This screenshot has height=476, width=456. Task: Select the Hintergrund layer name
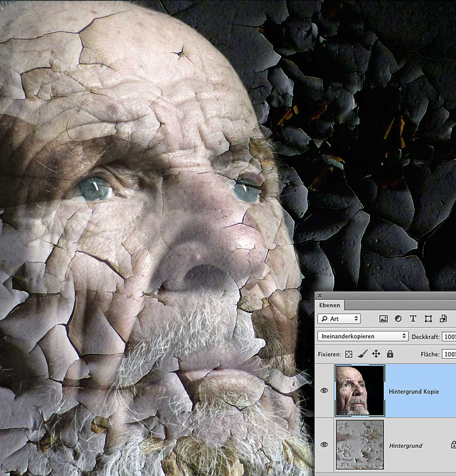coord(405,445)
